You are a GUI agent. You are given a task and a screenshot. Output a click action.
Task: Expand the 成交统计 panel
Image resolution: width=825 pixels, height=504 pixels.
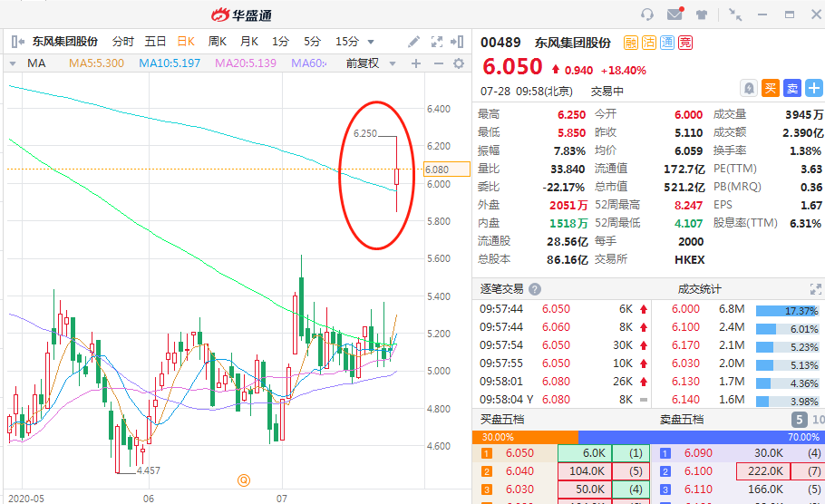click(x=816, y=289)
